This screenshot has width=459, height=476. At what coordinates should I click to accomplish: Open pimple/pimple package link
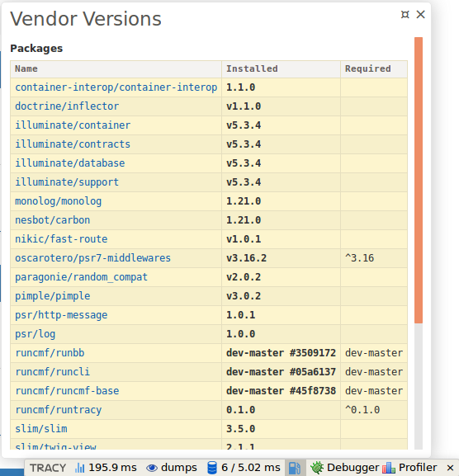(53, 296)
